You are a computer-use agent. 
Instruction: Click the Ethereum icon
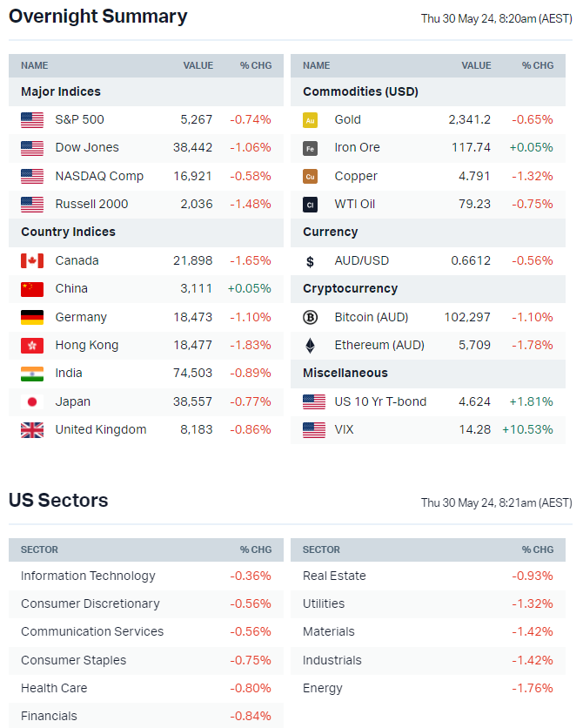[x=310, y=345]
